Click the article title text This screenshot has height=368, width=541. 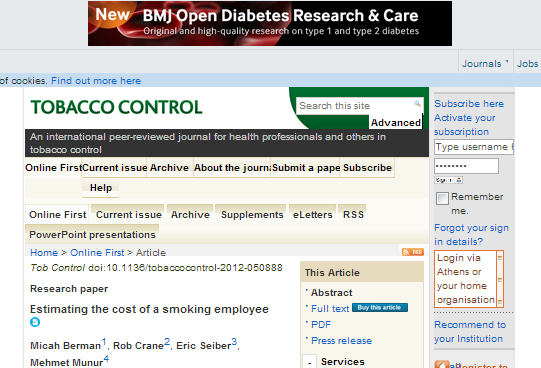(x=149, y=309)
